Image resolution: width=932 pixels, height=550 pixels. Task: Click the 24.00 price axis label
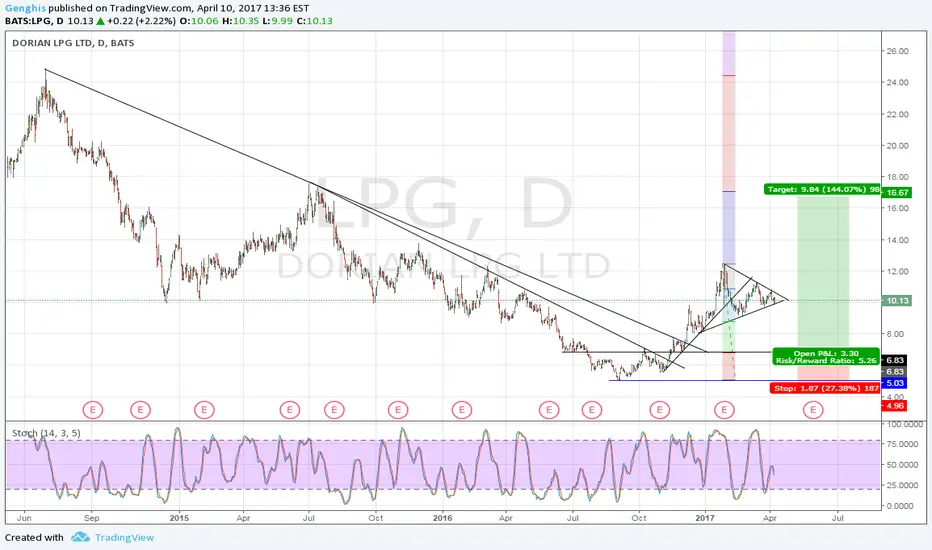898,83
